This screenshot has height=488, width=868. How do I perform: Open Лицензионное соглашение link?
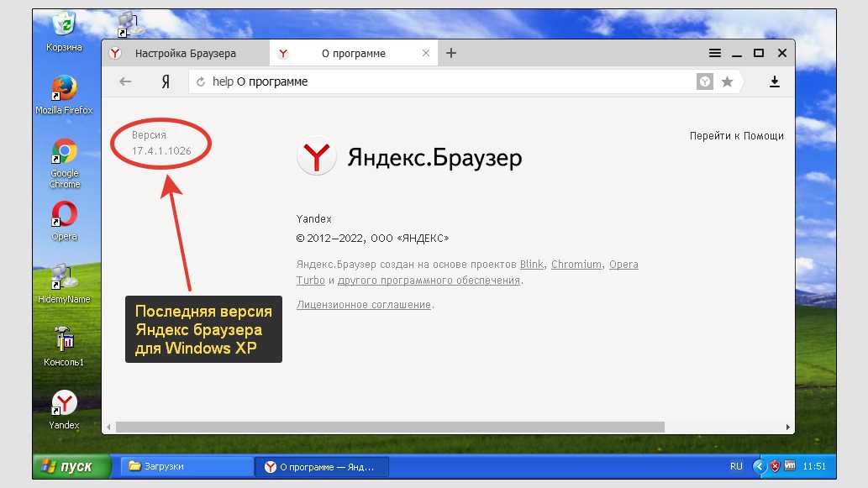click(364, 305)
